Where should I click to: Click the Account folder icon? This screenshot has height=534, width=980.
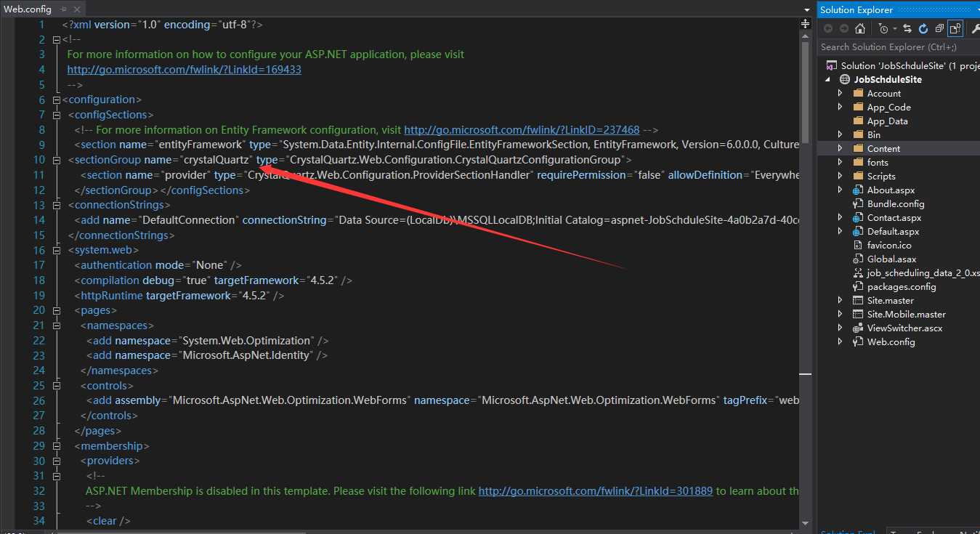coord(857,93)
